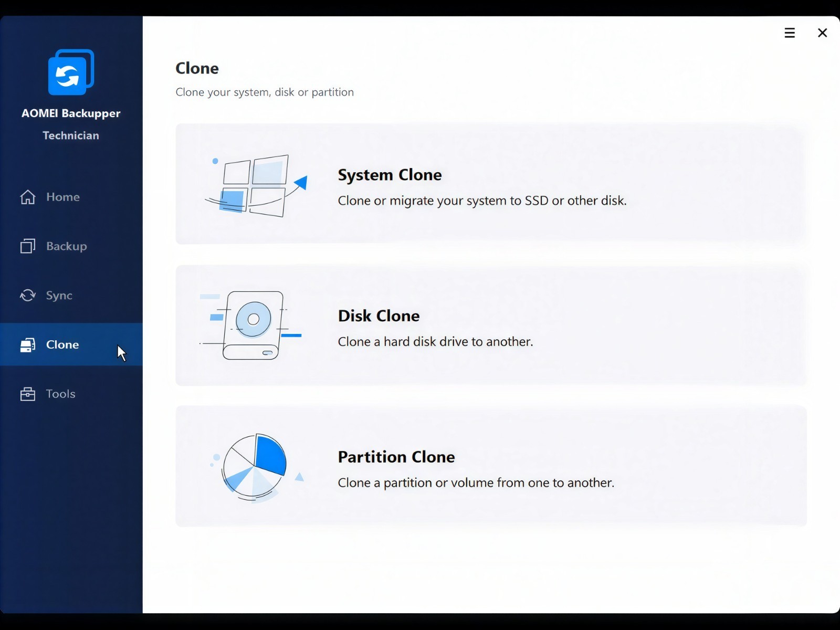Click 'Clone or migrate your system' description

coord(482,201)
